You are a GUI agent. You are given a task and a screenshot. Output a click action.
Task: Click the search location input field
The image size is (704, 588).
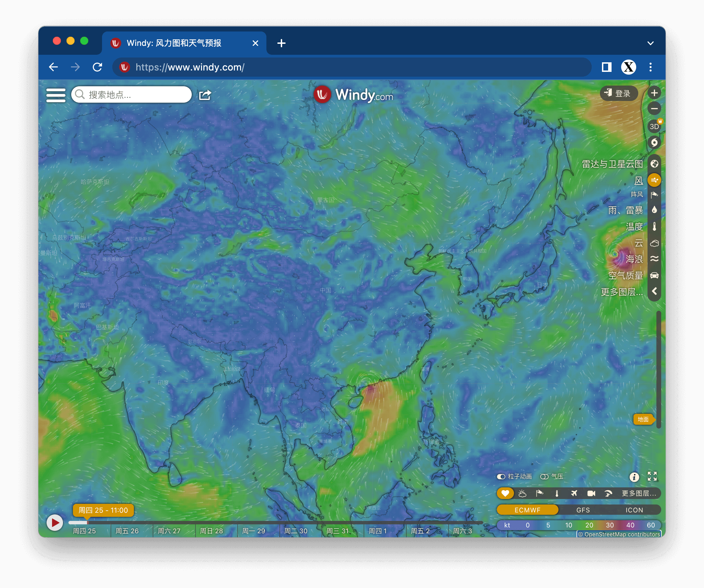[x=131, y=94]
